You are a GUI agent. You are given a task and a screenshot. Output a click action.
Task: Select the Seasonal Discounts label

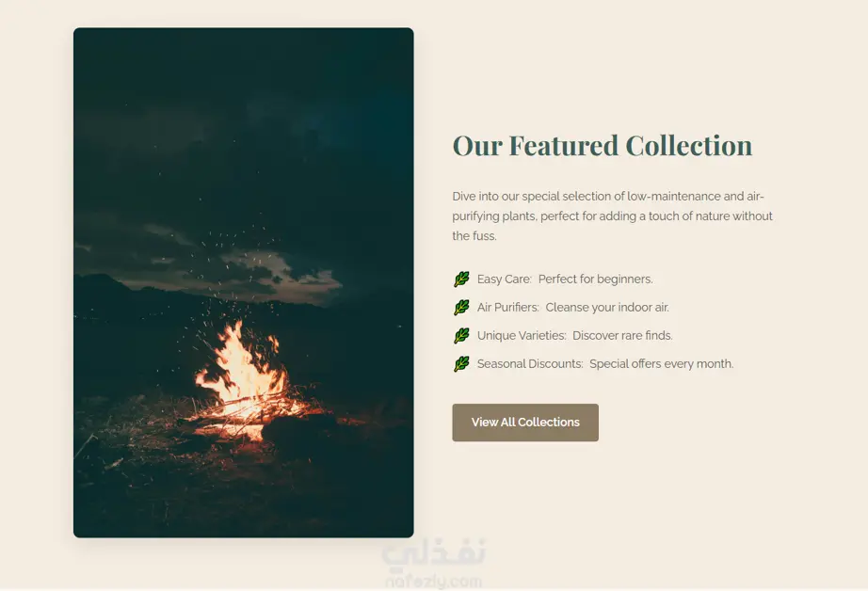[530, 363]
